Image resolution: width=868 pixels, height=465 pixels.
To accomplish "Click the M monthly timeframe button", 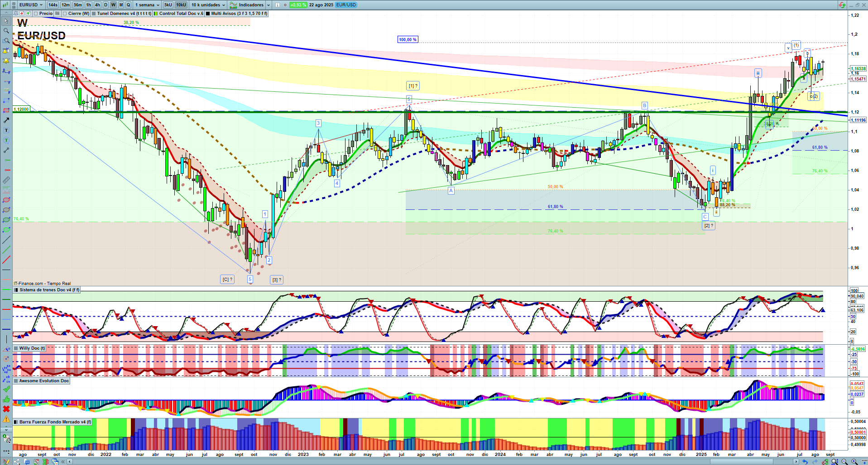I will click(x=121, y=5).
